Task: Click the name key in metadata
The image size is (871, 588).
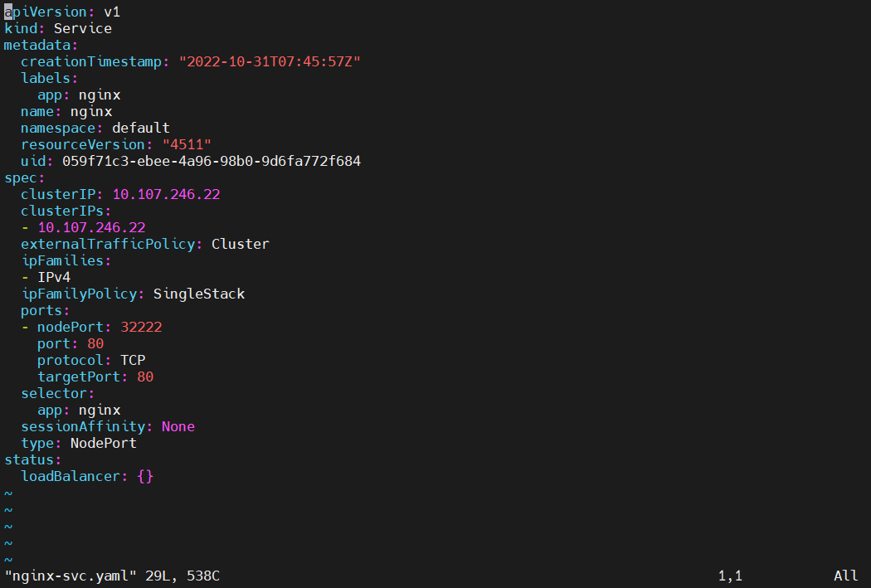Action: coord(37,112)
